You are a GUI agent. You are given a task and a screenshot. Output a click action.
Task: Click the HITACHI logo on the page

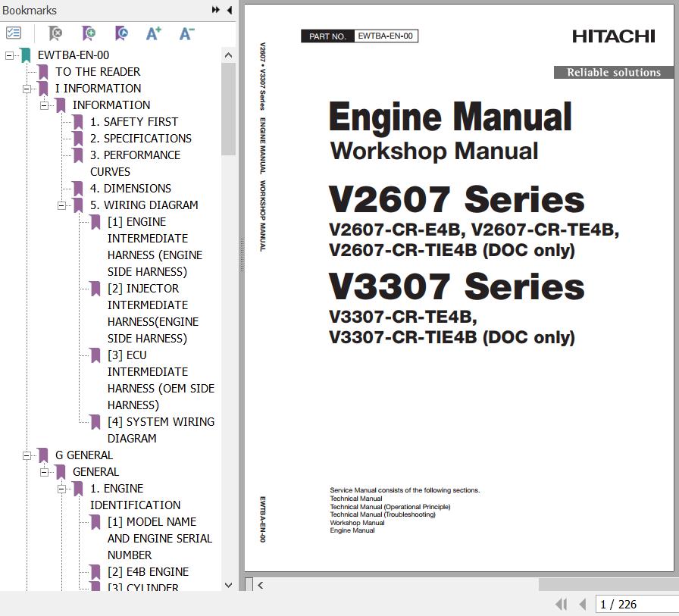[x=613, y=36]
